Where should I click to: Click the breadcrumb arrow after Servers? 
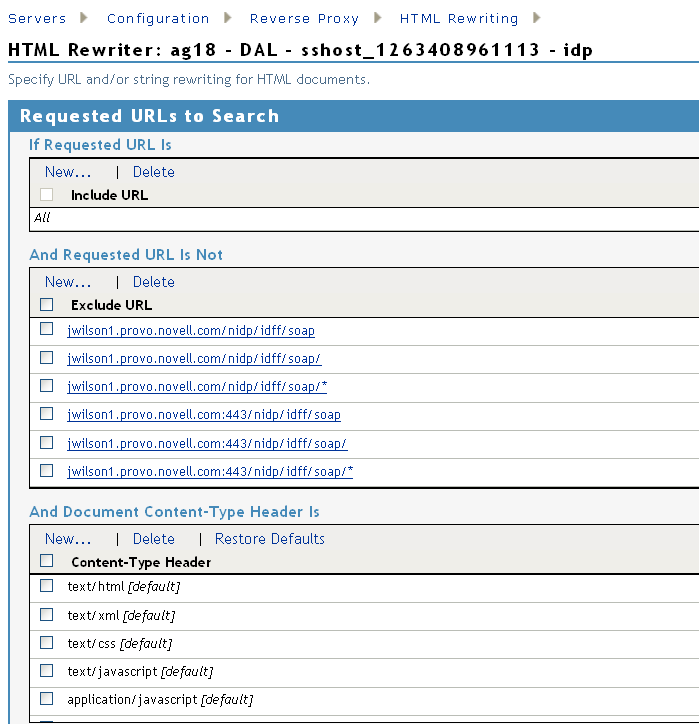coord(84,18)
